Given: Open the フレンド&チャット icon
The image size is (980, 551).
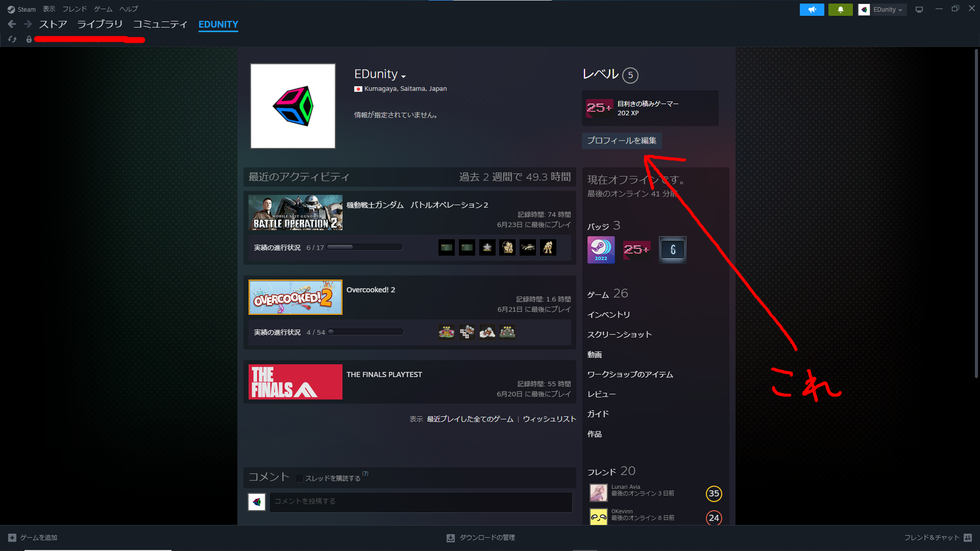Looking at the screenshot, I should (x=969, y=537).
